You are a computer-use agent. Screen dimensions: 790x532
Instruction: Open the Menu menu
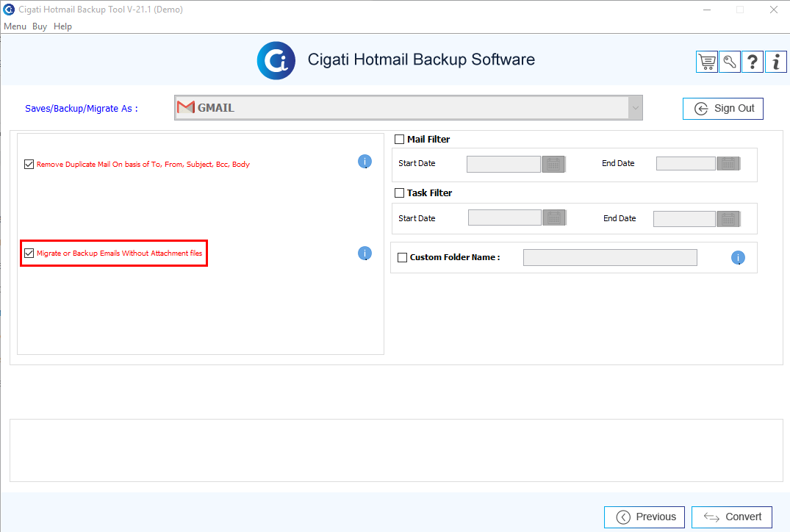point(15,26)
